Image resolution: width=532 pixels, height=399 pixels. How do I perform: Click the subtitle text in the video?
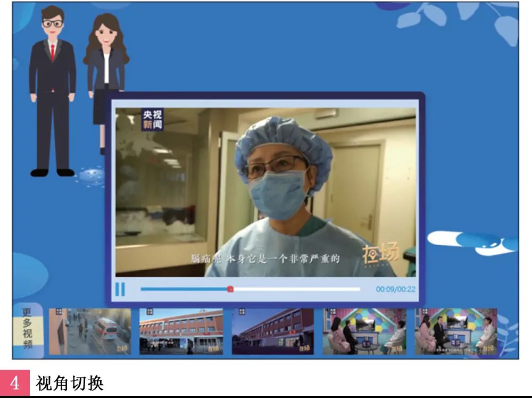point(265,259)
